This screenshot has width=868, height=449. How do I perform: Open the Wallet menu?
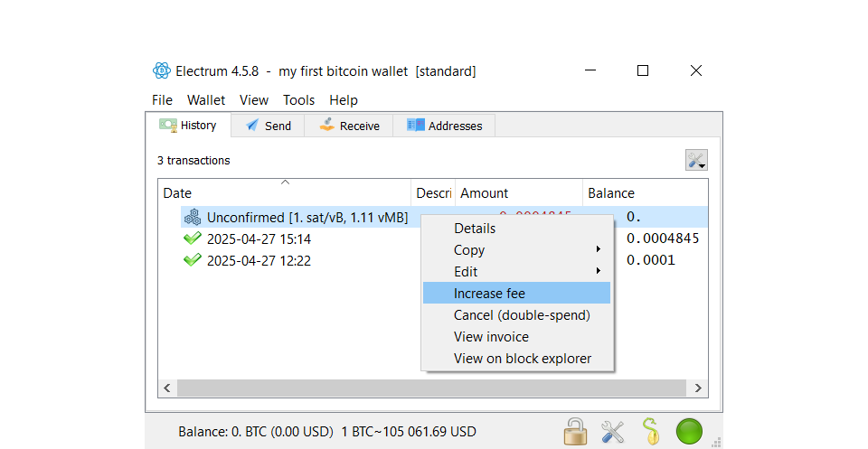click(206, 100)
